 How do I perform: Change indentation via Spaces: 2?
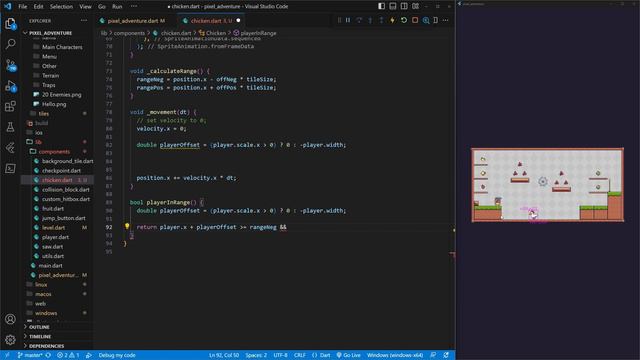[x=256, y=355]
